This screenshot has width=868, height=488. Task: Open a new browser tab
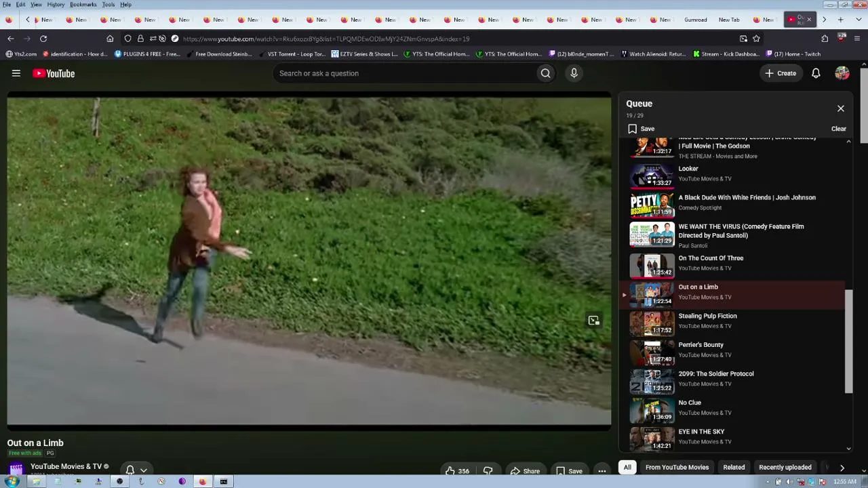pos(841,20)
